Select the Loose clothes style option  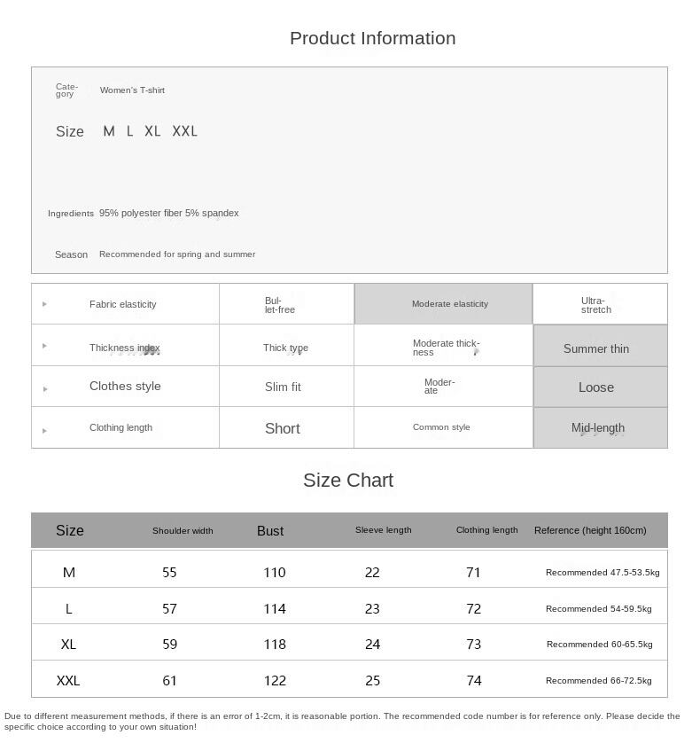click(596, 387)
